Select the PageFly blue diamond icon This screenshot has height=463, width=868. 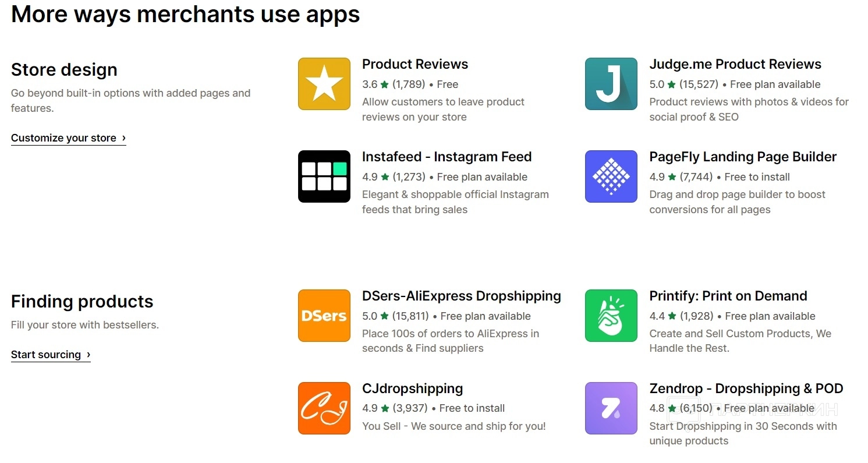click(611, 176)
